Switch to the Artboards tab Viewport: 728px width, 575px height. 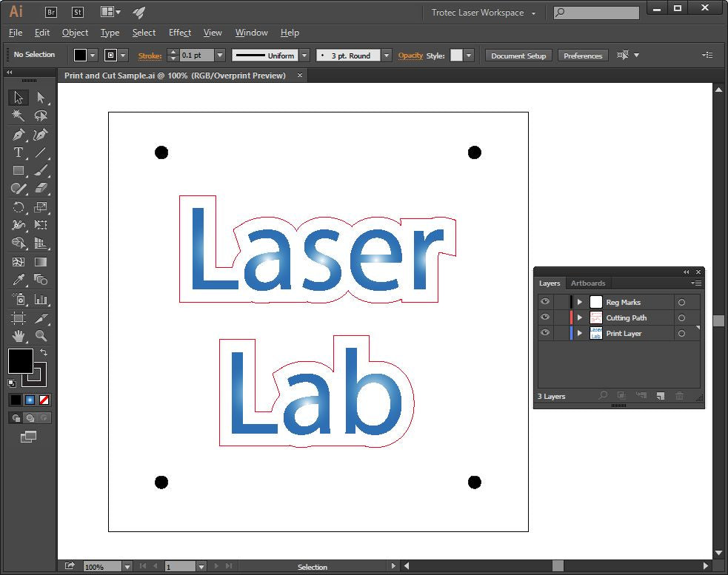tap(588, 283)
